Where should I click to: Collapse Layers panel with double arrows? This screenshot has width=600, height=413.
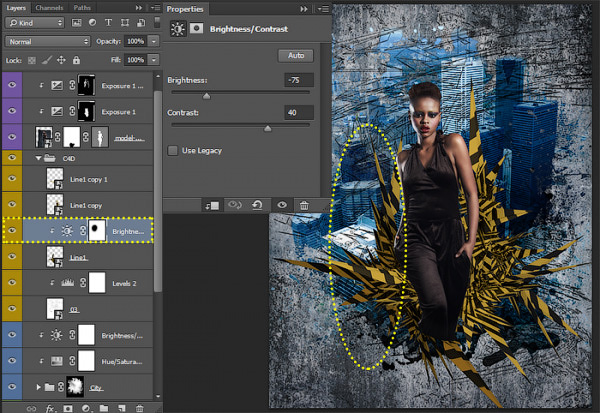point(139,8)
